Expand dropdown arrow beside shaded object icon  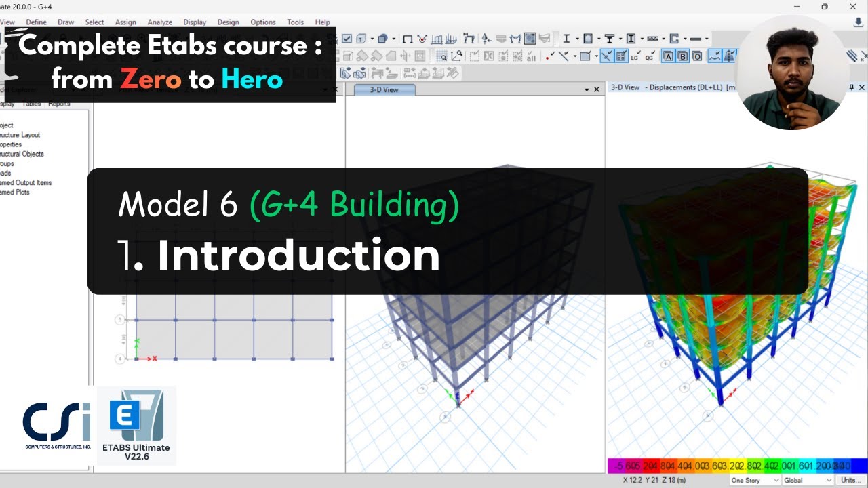(x=393, y=39)
